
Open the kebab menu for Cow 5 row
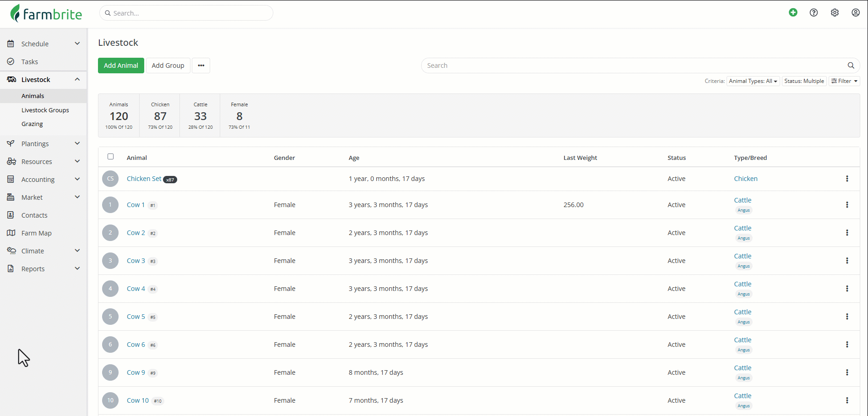pos(847,317)
